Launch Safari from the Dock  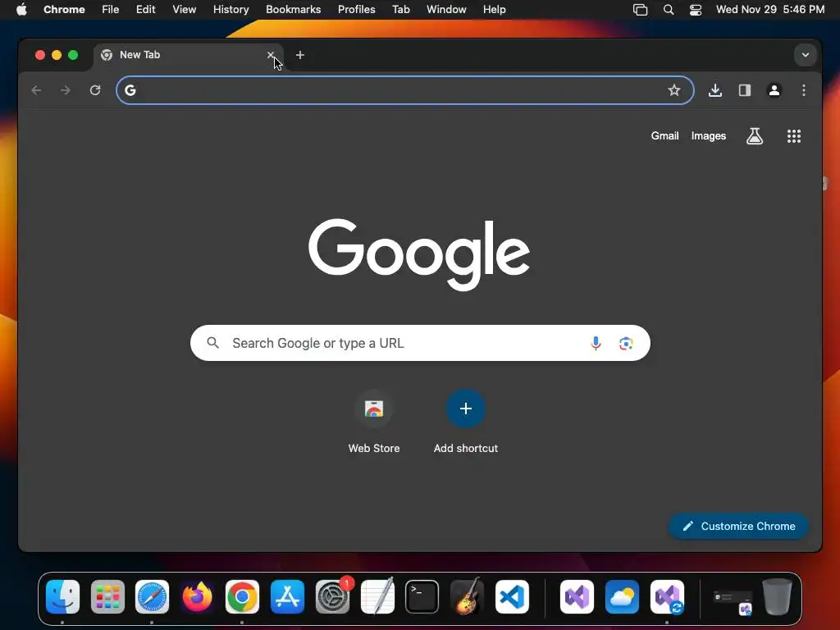tap(152, 597)
